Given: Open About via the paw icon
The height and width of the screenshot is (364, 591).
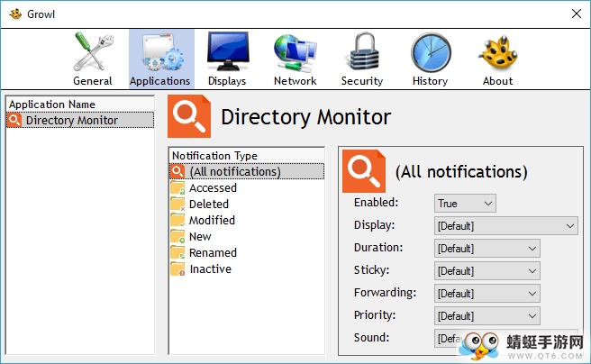Looking at the screenshot, I should 498,53.
